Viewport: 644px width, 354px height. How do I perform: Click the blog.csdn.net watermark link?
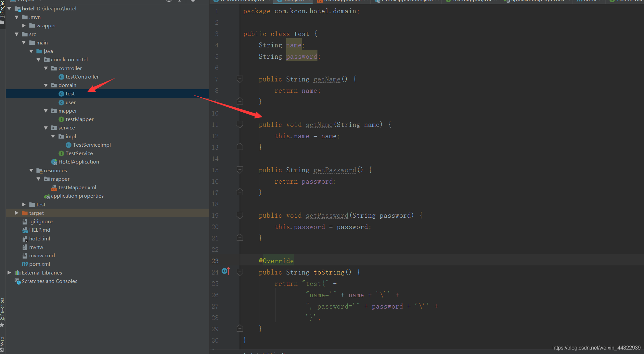coord(596,348)
